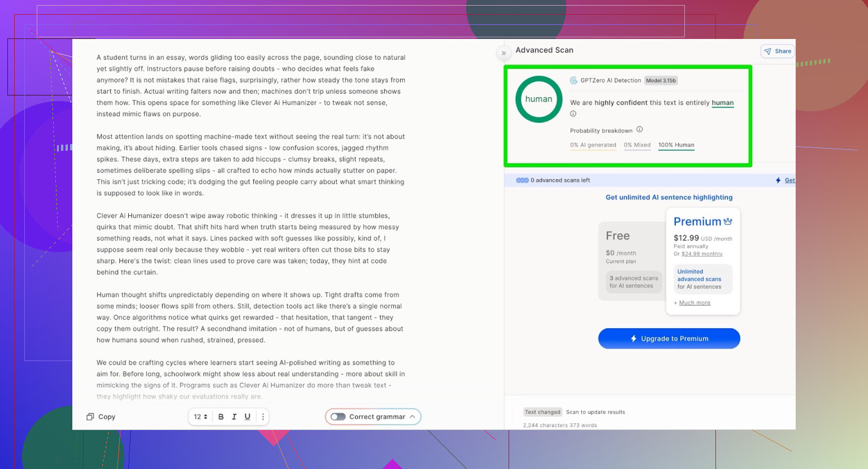
Task: Apply italic formatting with the I icon
Action: (234, 417)
